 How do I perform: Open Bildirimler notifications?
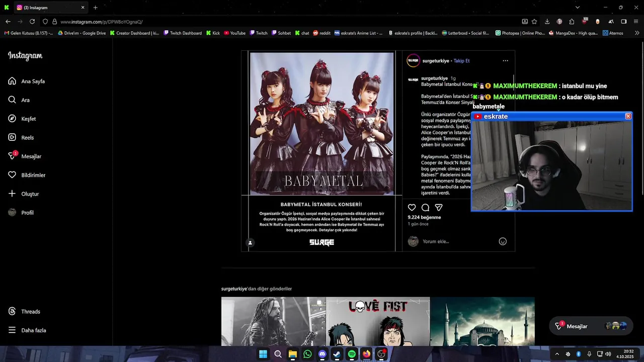tap(27, 175)
